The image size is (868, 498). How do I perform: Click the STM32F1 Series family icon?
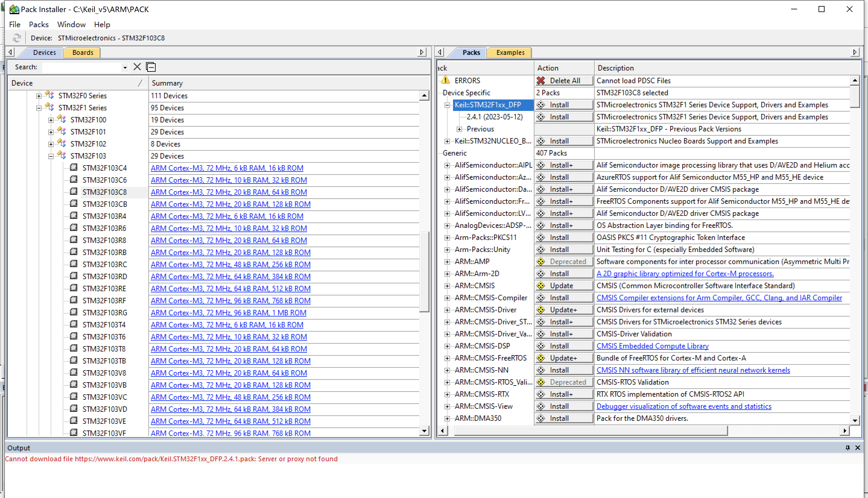coord(50,107)
